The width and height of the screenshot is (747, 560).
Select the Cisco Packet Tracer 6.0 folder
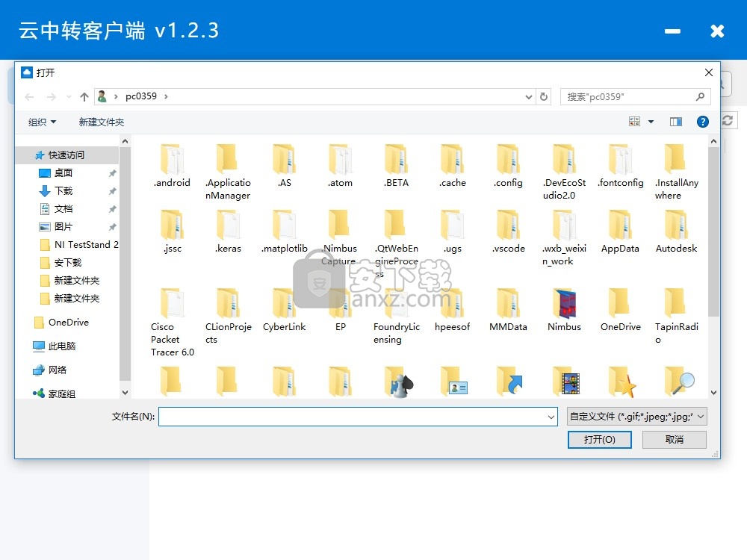tap(172, 322)
